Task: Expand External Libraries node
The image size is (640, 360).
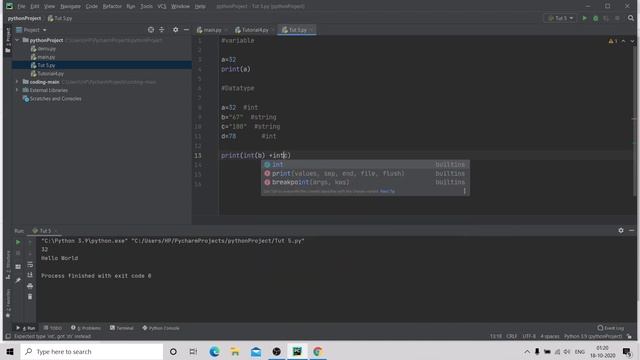Action: [x=17, y=90]
